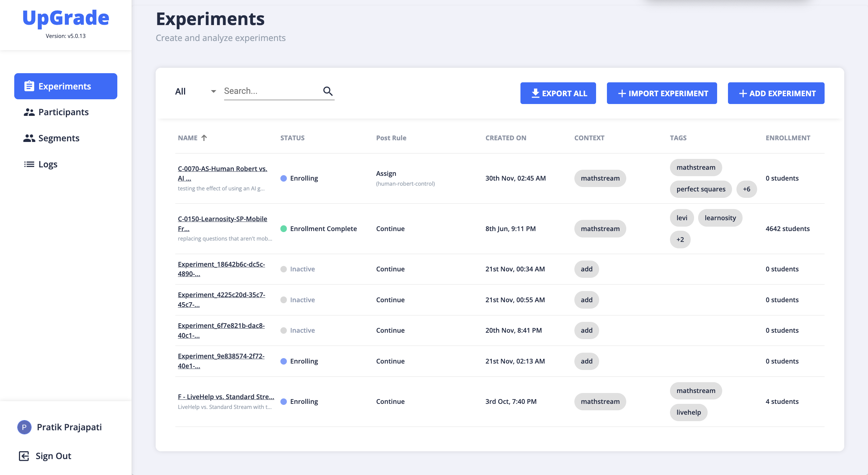Click the Logs list icon
This screenshot has width=868, height=475.
29,164
